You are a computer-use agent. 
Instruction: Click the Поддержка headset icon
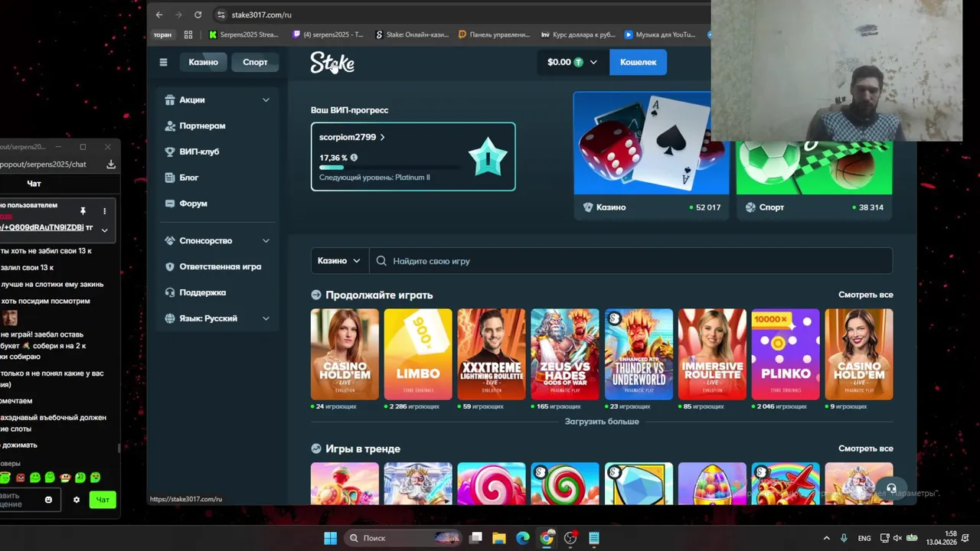point(170,292)
